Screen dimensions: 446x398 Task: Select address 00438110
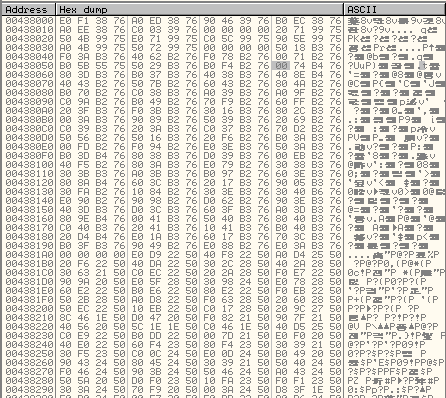[29, 174]
